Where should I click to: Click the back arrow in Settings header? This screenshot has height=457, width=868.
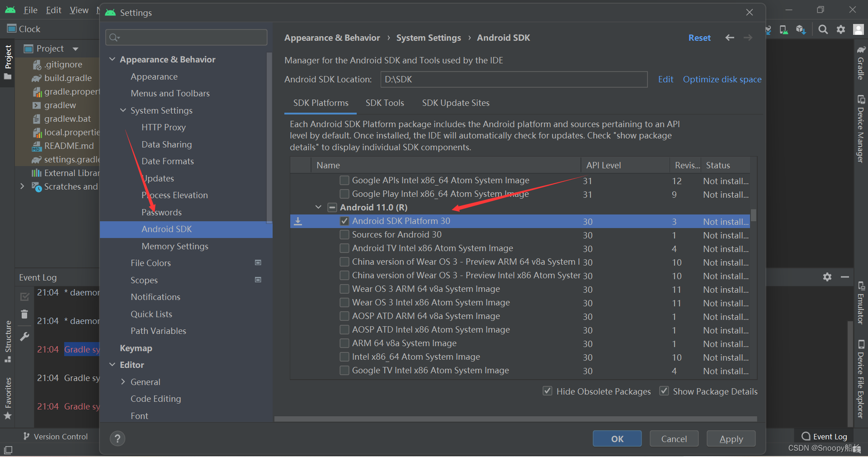[730, 38]
